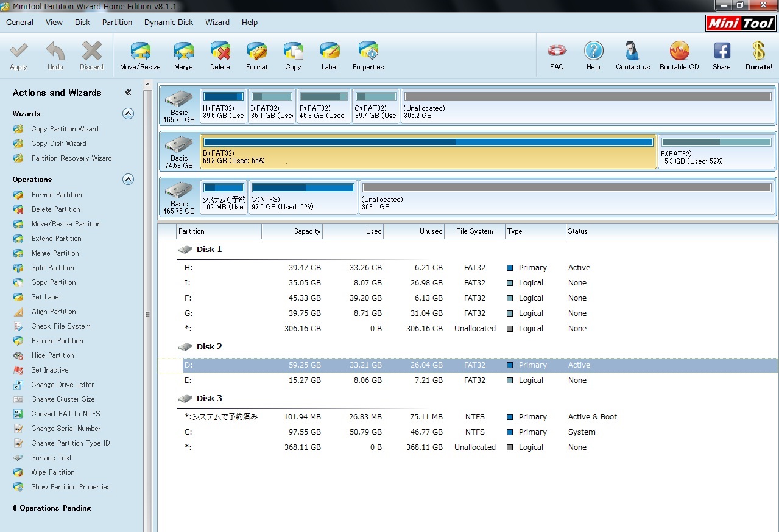
Task: Click the Bootable CD icon
Action: (x=679, y=55)
